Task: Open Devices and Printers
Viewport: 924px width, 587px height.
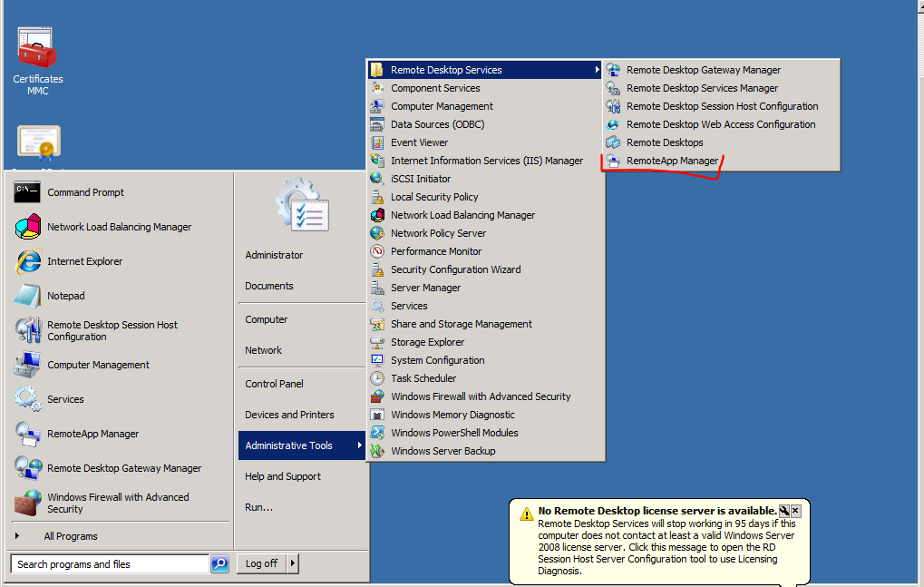Action: tap(289, 415)
